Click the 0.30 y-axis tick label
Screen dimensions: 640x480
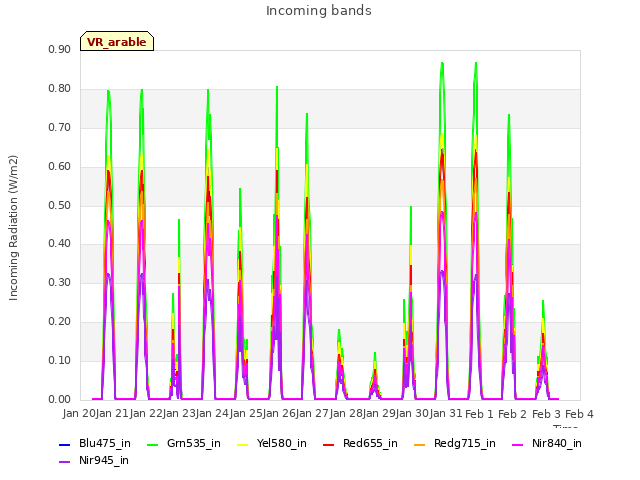(x=60, y=282)
